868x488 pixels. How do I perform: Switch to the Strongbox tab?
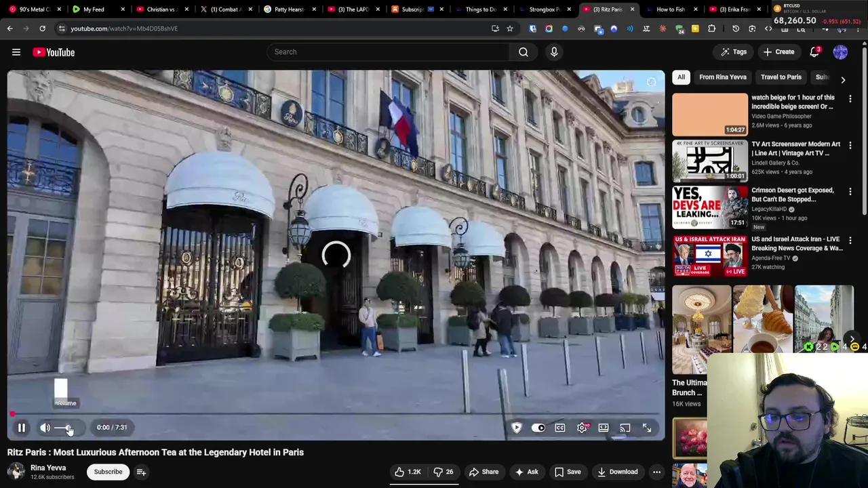coord(545,9)
